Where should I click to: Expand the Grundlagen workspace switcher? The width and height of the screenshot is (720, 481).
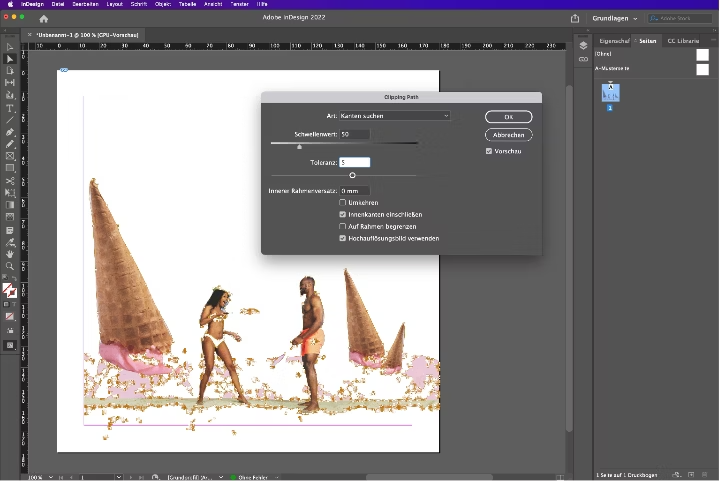614,18
